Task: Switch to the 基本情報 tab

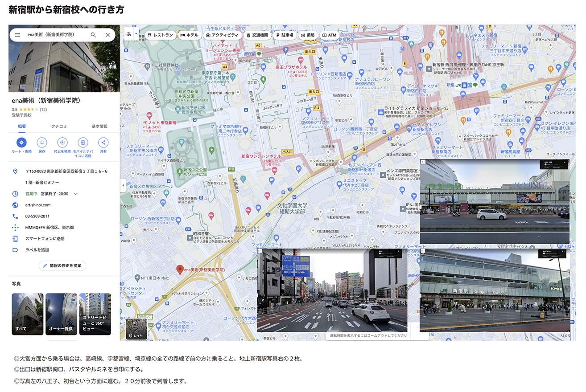Action: click(99, 126)
